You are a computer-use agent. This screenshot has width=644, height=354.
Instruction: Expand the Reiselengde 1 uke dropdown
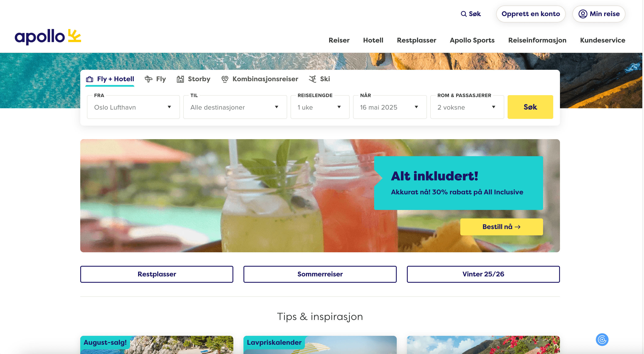[x=319, y=107]
